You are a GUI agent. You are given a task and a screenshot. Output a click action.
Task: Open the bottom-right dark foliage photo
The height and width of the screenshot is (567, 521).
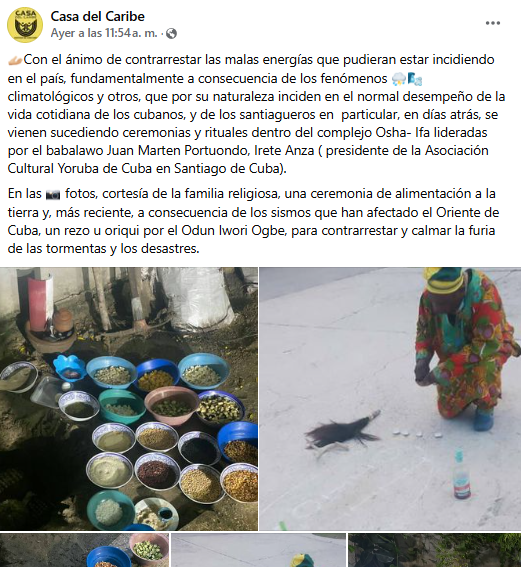[x=435, y=550]
